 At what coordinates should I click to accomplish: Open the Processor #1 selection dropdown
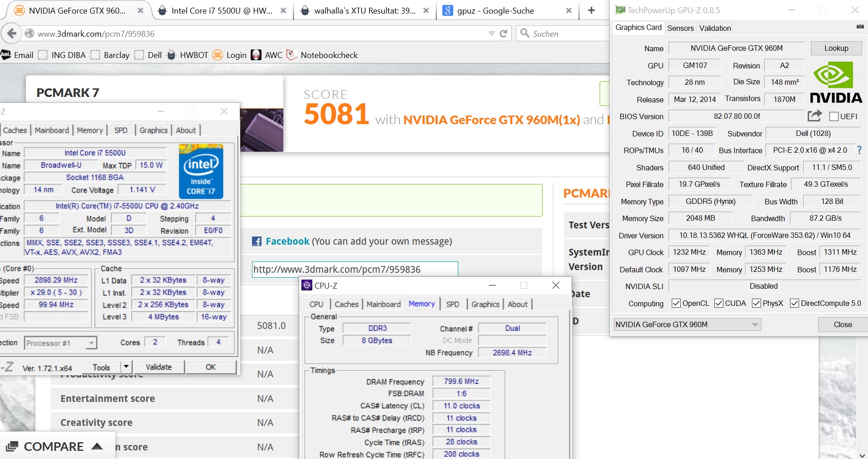pos(60,343)
